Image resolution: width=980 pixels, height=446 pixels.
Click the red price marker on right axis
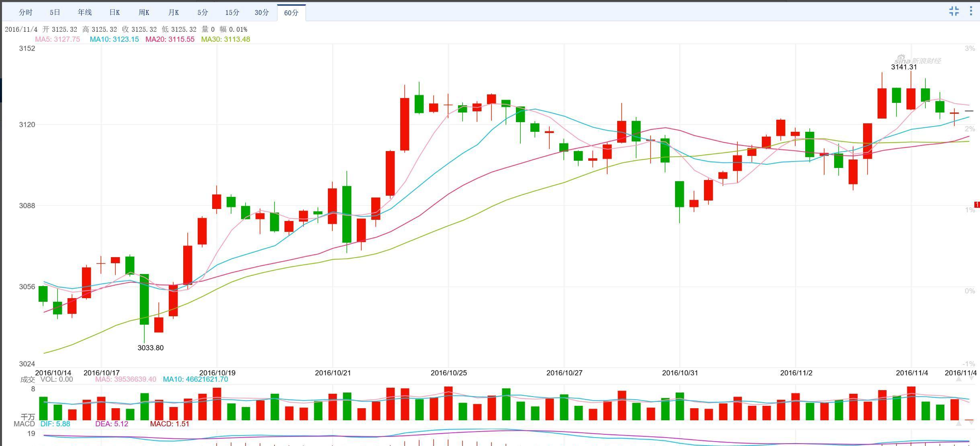tap(977, 205)
